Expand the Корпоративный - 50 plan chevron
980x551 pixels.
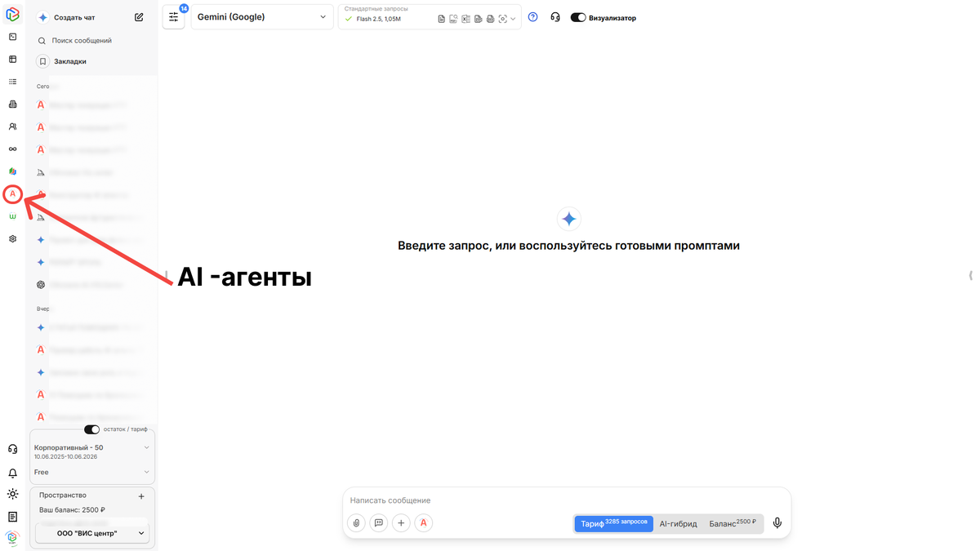point(146,447)
